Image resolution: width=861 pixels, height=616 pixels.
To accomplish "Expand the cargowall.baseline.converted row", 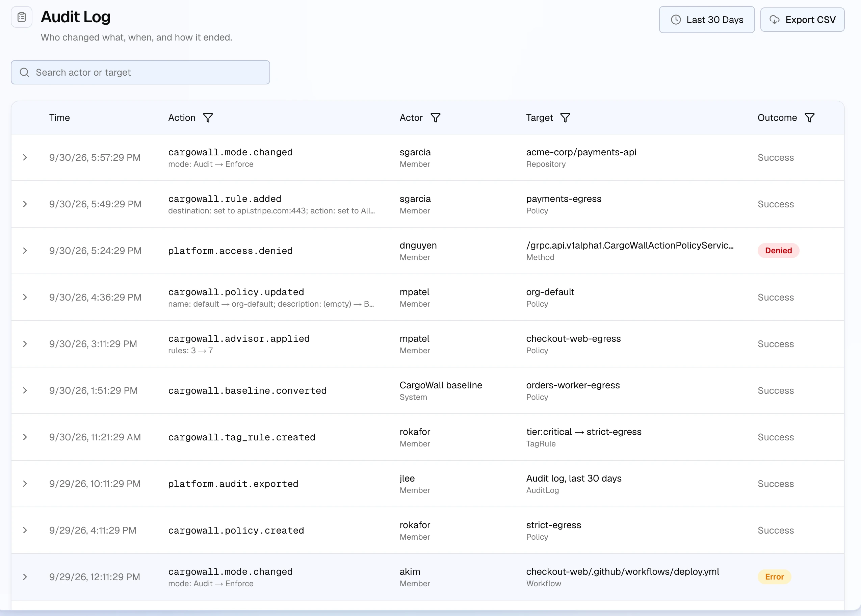I will [25, 391].
